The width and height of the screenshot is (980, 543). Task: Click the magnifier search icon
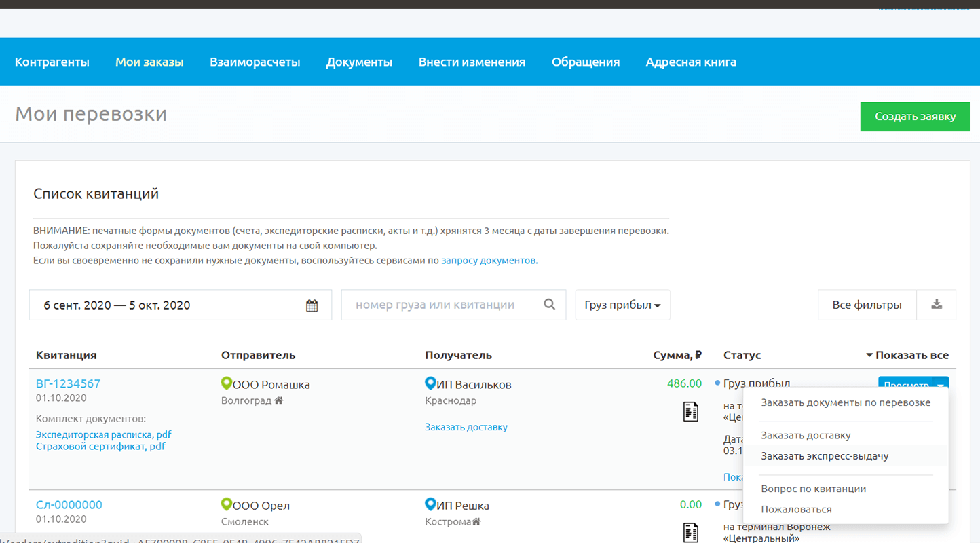point(550,305)
